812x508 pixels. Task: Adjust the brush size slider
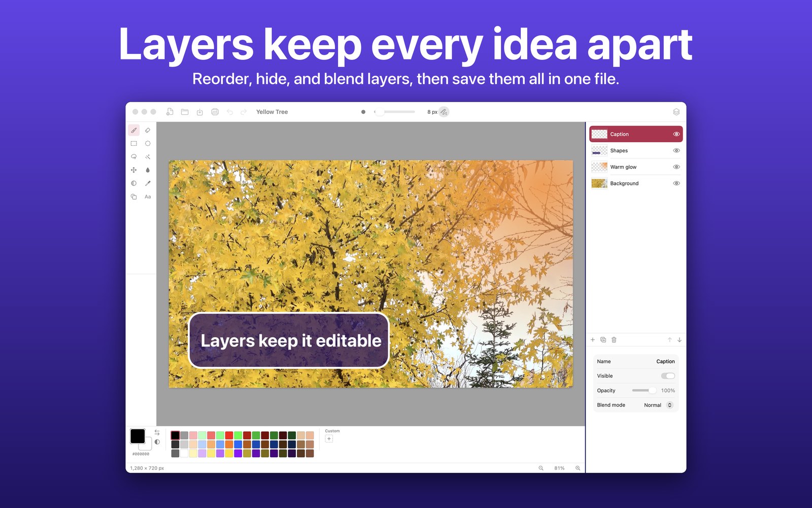pos(395,112)
